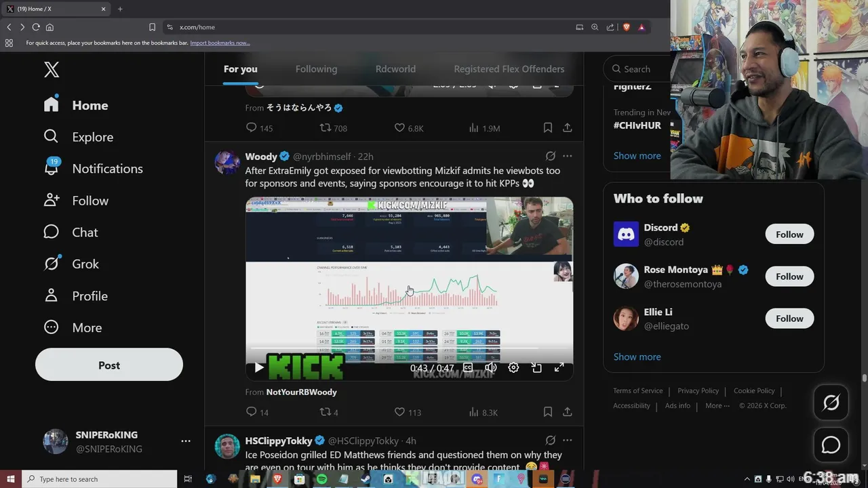
Task: Open Notifications with 19 unread badge
Action: click(93, 168)
